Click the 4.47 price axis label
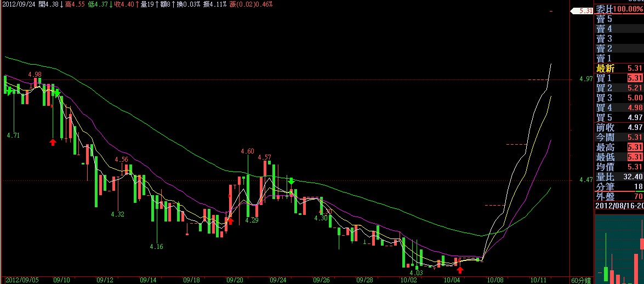The height and width of the screenshot is (284, 644). pos(586,180)
